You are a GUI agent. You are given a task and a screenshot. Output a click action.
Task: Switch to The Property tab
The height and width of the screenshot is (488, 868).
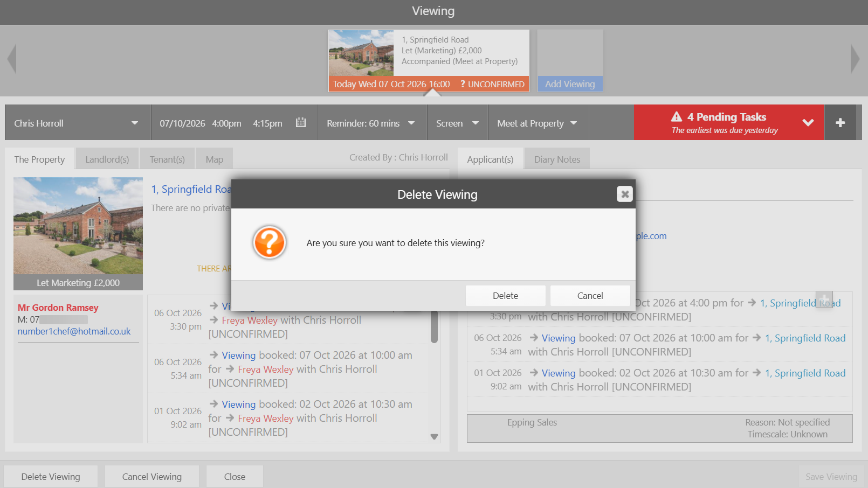pos(39,159)
